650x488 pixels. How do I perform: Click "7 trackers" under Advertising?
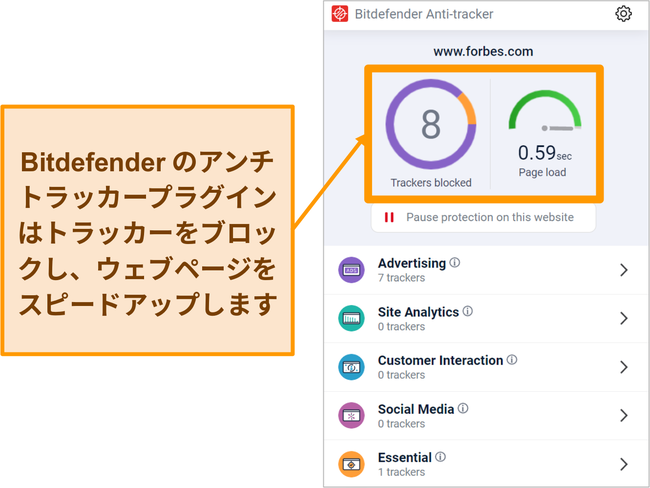(401, 278)
